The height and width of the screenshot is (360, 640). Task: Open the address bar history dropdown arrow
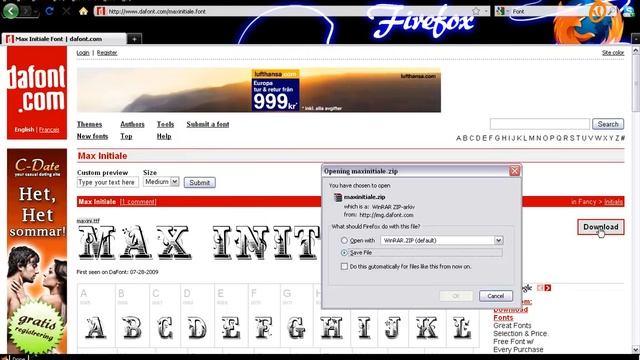(x=486, y=11)
